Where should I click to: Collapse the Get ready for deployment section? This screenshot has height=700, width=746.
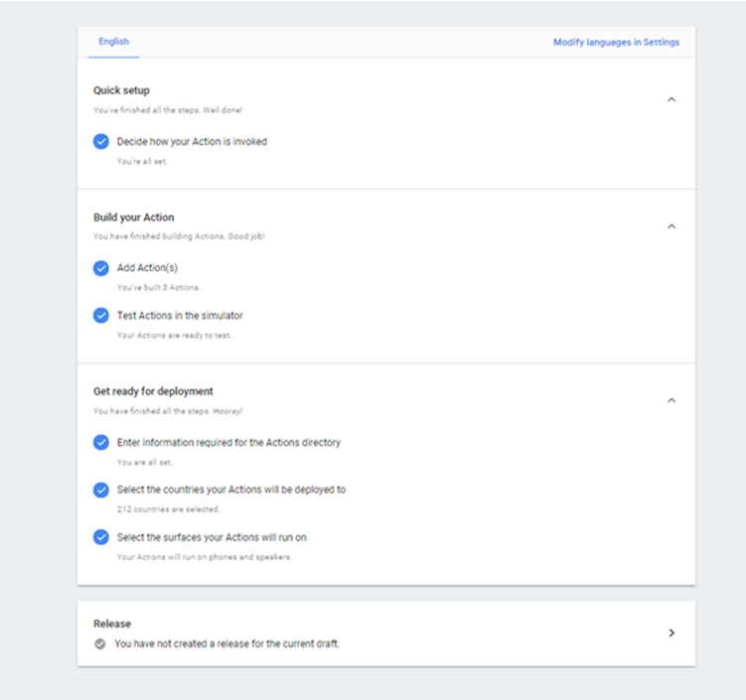click(671, 400)
